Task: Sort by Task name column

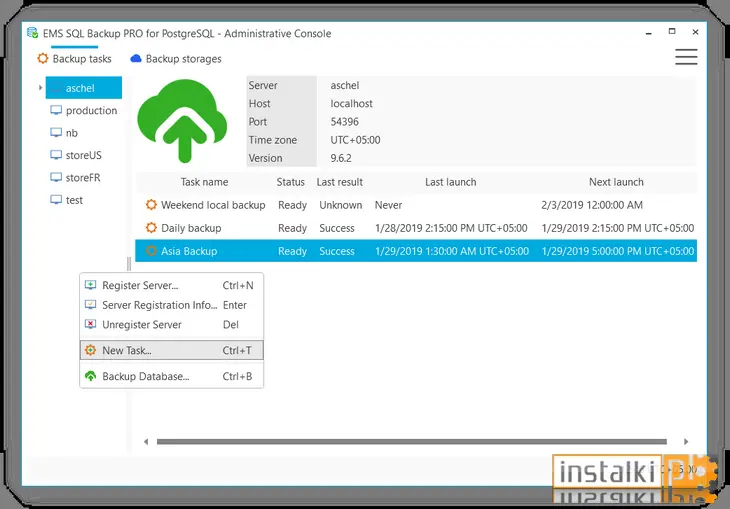Action: pyautogui.click(x=204, y=182)
